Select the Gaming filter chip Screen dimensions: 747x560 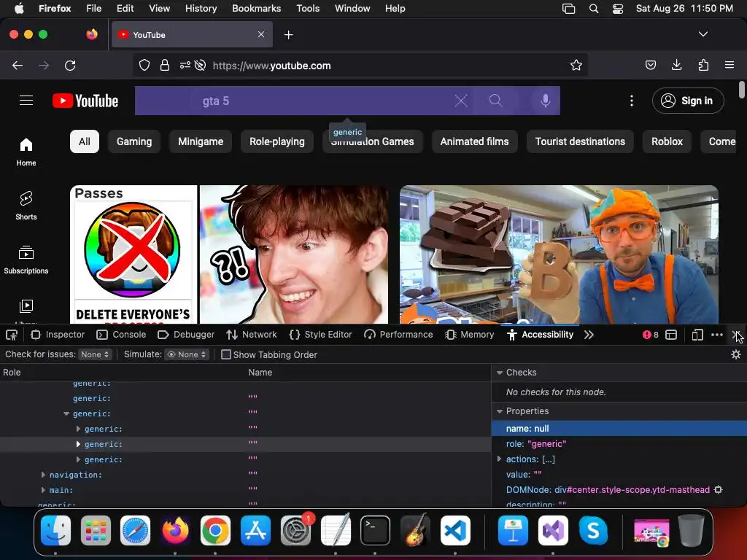[134, 141]
